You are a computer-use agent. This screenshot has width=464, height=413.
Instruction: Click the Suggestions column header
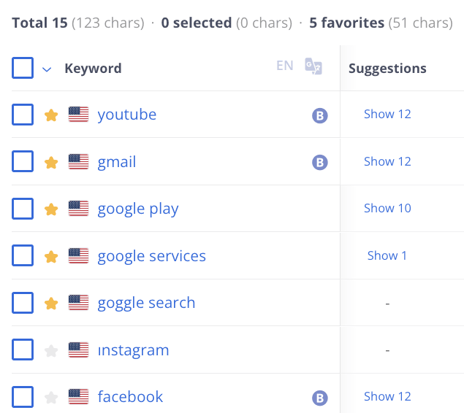click(387, 68)
